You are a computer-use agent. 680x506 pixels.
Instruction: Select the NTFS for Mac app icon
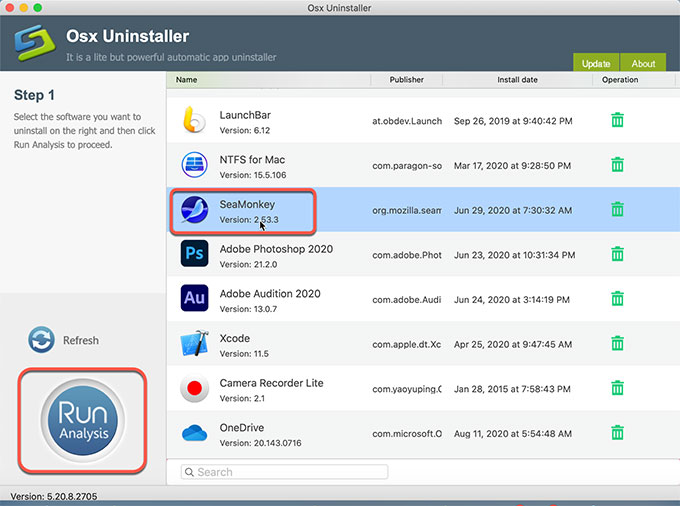(x=194, y=165)
